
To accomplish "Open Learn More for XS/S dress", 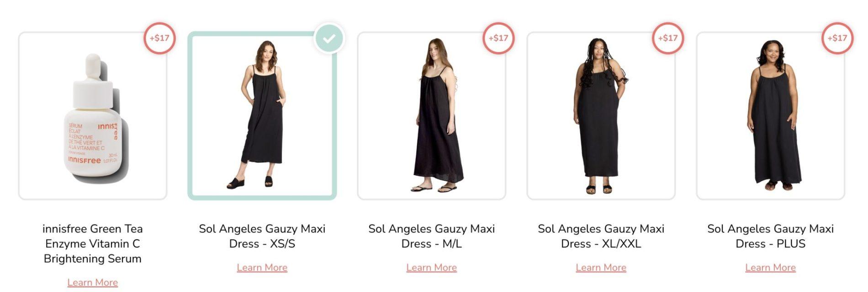I will 262,268.
